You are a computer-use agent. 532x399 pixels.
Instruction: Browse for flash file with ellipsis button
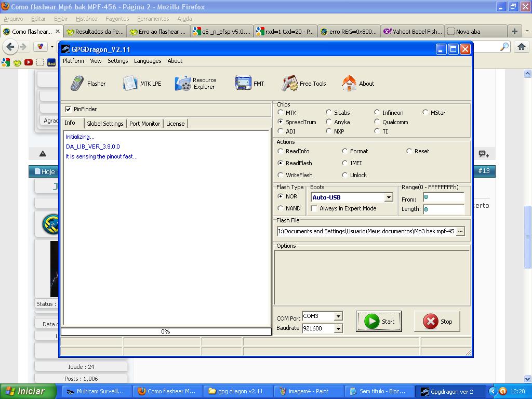pos(460,231)
